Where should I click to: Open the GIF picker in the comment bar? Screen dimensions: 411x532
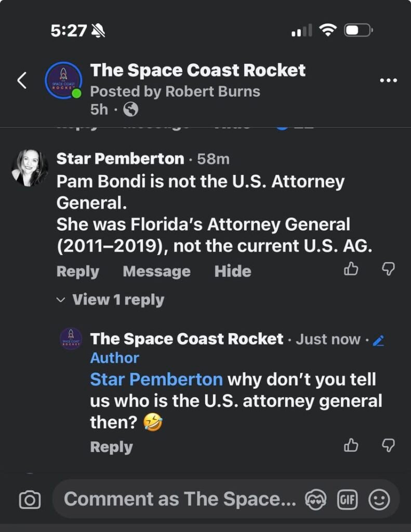click(x=348, y=500)
